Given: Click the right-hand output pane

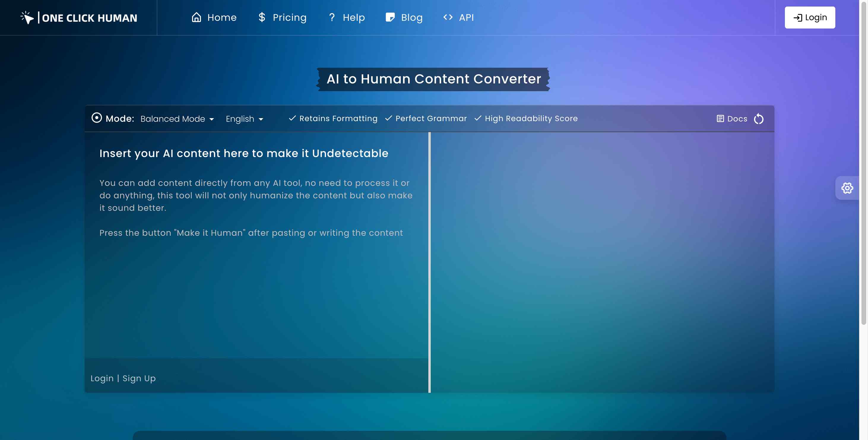Looking at the screenshot, I should [x=603, y=262].
